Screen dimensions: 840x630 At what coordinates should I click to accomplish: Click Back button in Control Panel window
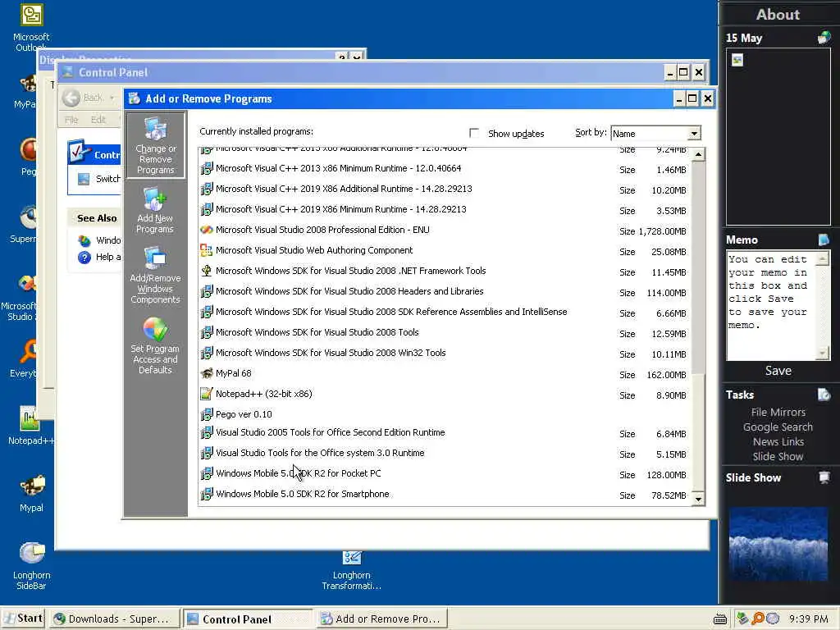84,98
